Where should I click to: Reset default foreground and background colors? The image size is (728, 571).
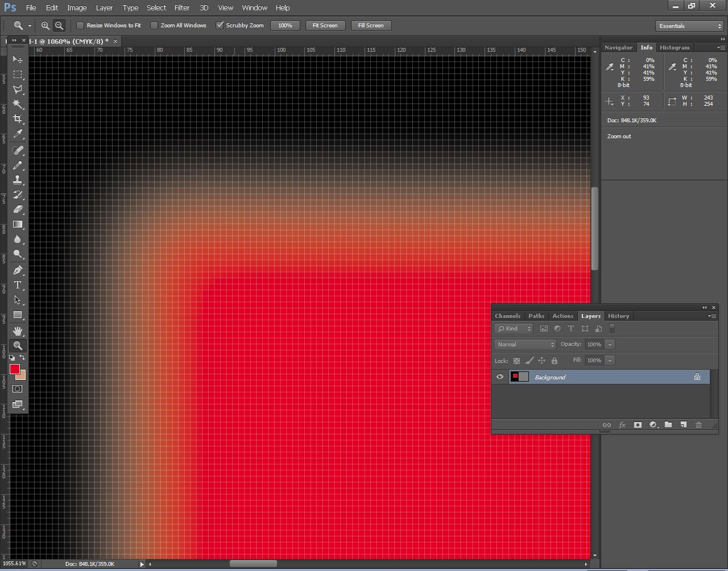pyautogui.click(x=12, y=358)
